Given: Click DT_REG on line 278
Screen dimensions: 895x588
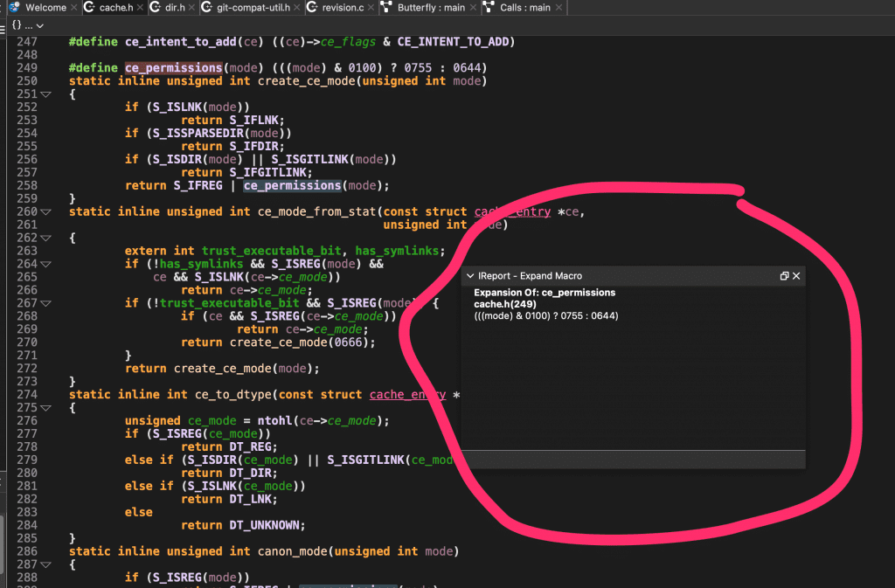Looking at the screenshot, I should [251, 447].
